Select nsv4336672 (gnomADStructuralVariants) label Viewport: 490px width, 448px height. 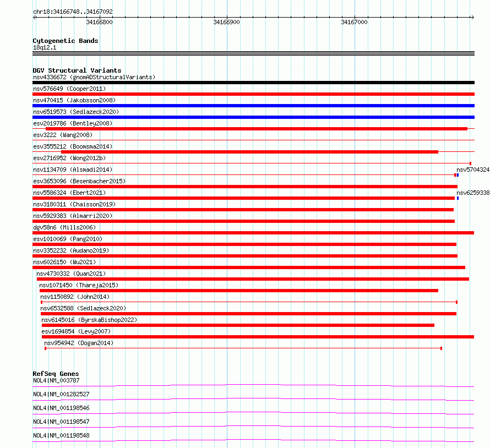[x=94, y=77]
